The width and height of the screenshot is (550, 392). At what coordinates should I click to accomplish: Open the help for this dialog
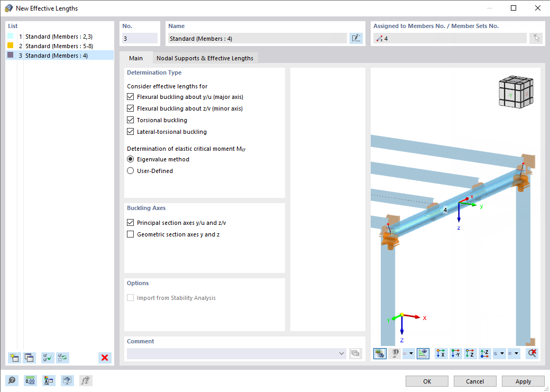pos(11,380)
